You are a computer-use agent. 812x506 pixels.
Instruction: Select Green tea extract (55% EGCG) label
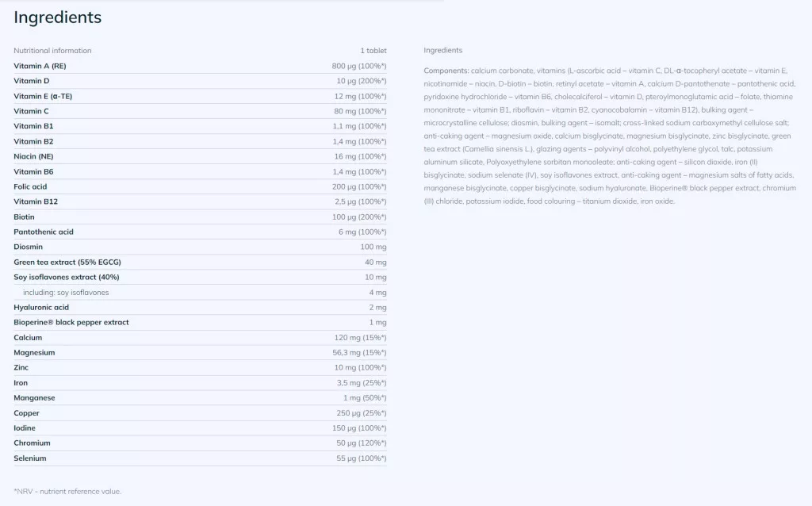point(67,263)
